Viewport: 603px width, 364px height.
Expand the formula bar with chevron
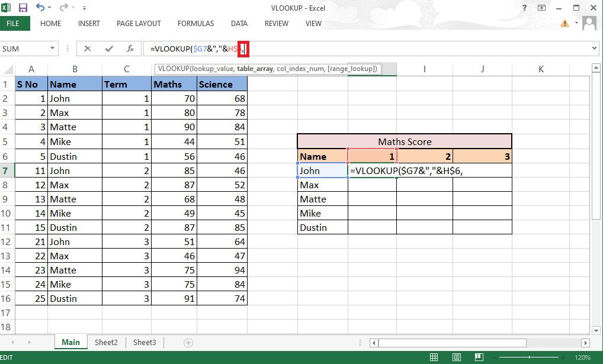595,49
